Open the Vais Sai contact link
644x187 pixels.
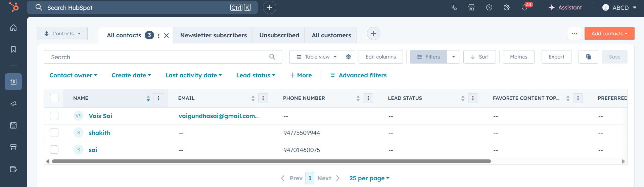[100, 116]
